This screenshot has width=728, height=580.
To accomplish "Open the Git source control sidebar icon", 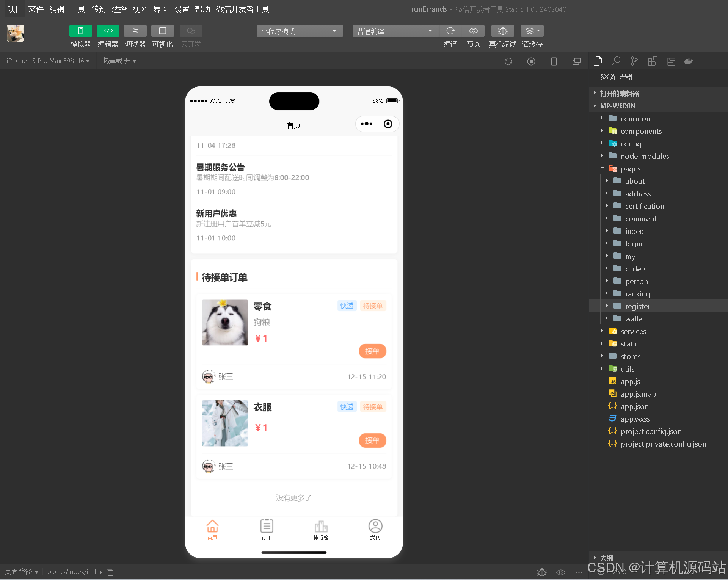I will (634, 61).
